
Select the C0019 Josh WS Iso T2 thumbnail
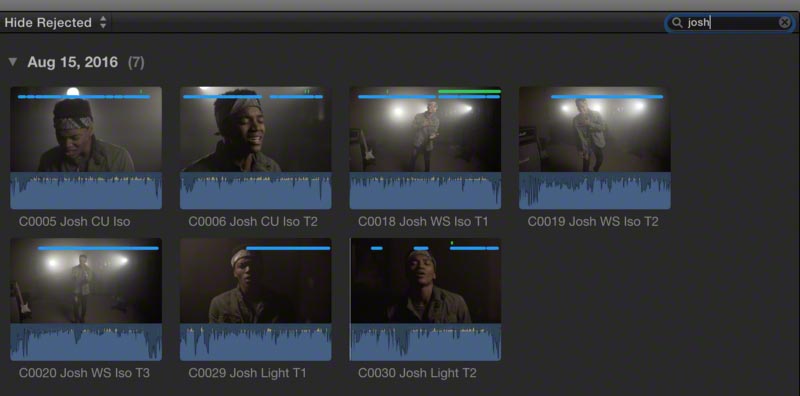595,148
